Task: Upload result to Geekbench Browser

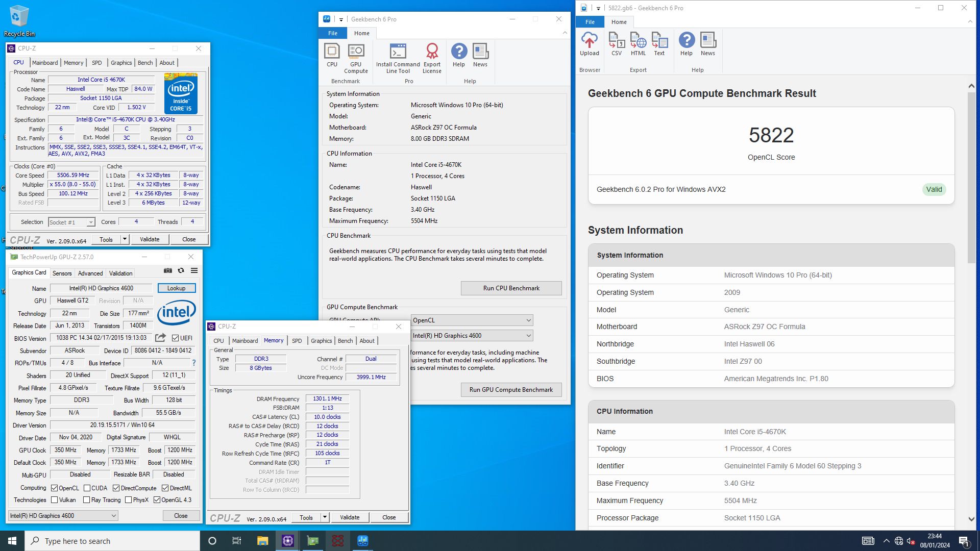Action: tap(590, 44)
